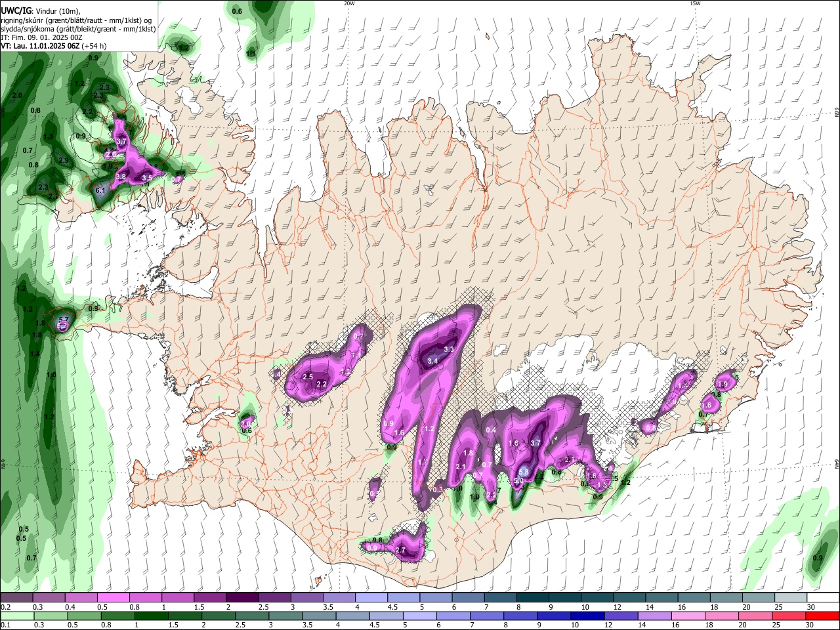Screen dimensions: 840x630
Task: Click the '5.0' value near the south coast
Action: pyautogui.click(x=518, y=481)
